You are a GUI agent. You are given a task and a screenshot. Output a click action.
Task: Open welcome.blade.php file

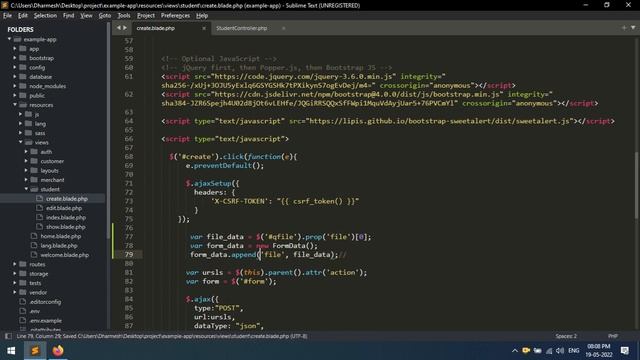click(64, 255)
